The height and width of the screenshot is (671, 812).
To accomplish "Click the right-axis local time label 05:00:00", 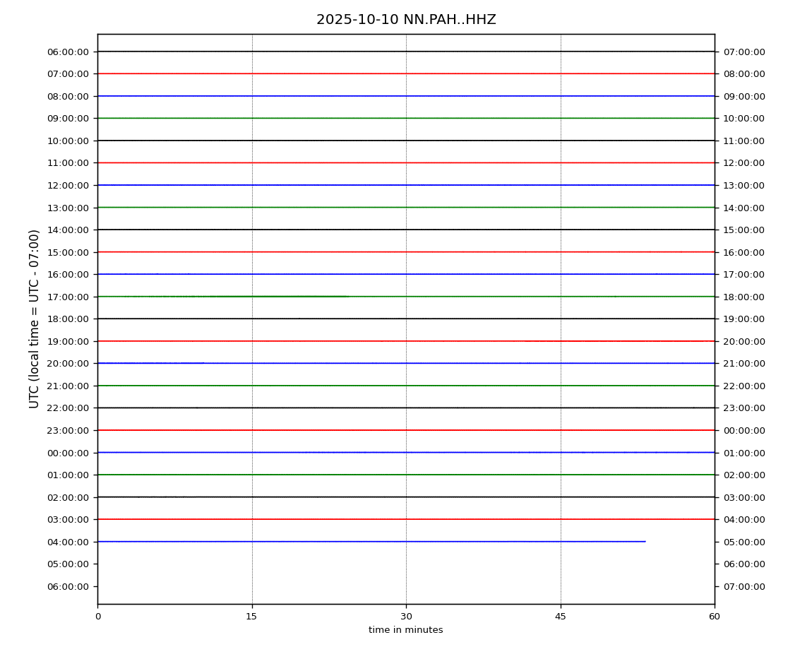I will click(744, 542).
